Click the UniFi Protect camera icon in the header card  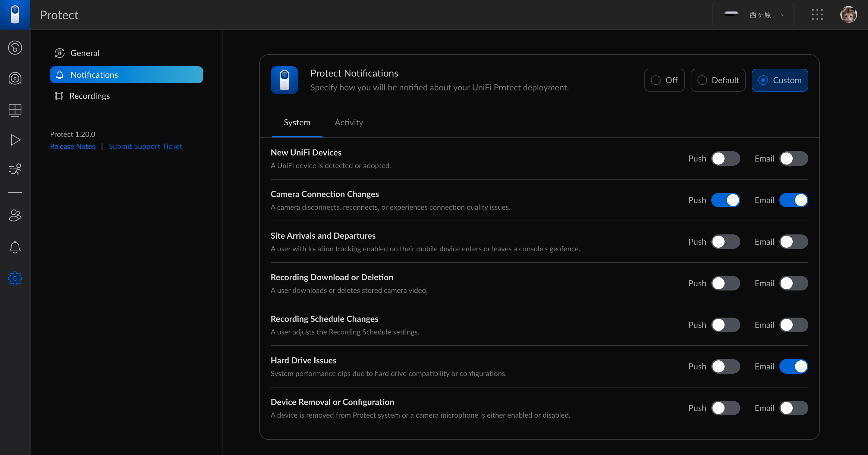pyautogui.click(x=285, y=80)
